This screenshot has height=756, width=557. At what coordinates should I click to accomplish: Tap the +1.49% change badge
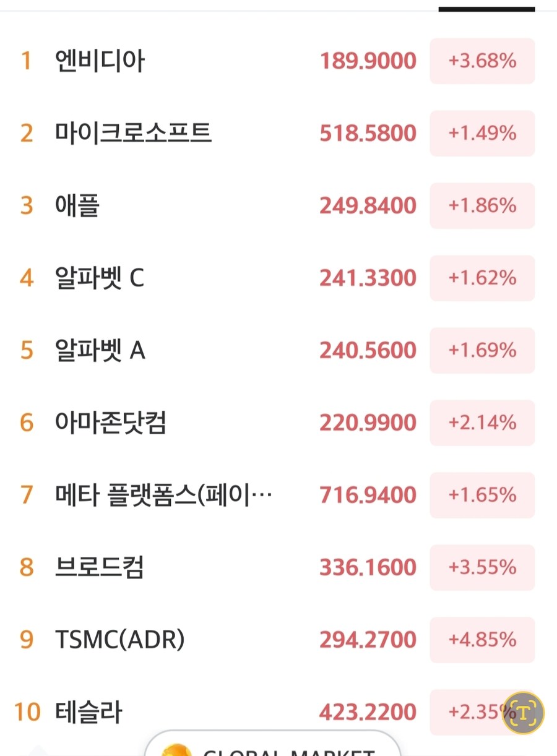click(x=482, y=134)
